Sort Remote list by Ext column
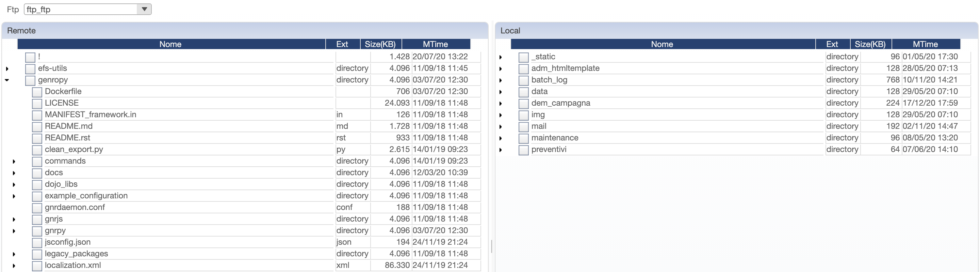 pyautogui.click(x=343, y=44)
